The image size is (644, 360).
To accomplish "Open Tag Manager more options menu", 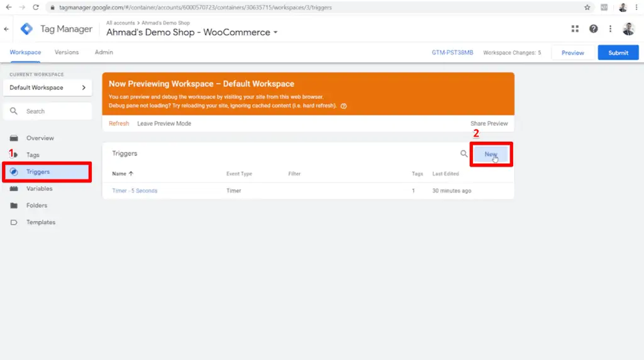I will pos(610,29).
